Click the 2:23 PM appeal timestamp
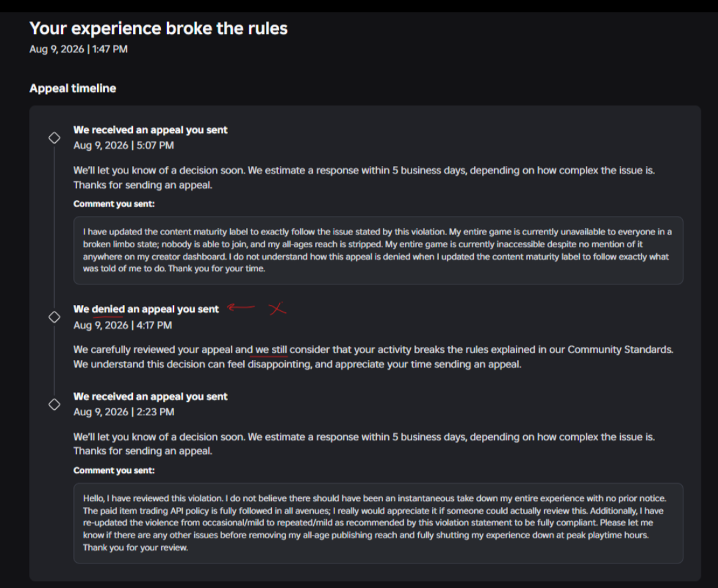This screenshot has height=588, width=718. click(x=124, y=412)
